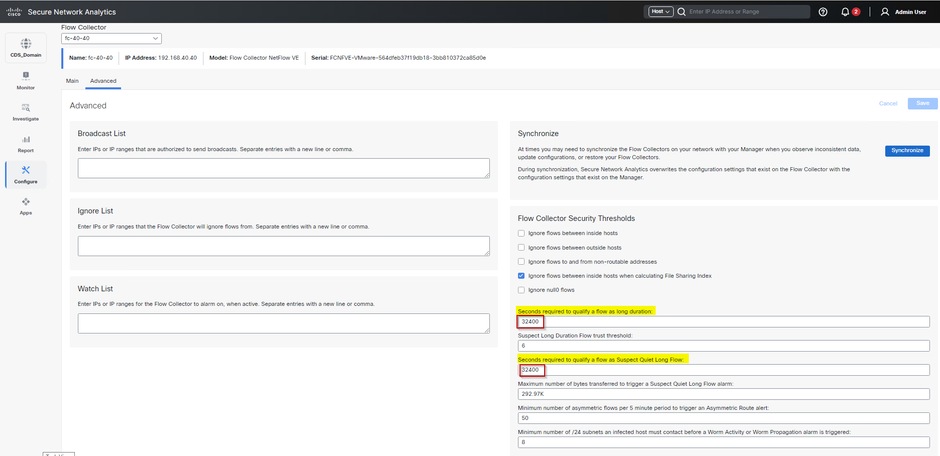
Task: Click asymmetric flows field with 50
Action: (724, 418)
